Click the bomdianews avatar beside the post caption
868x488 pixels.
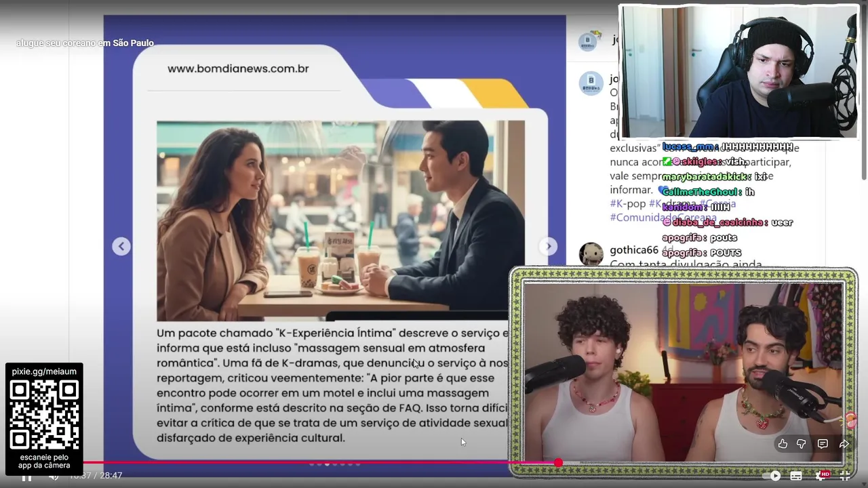(x=591, y=83)
